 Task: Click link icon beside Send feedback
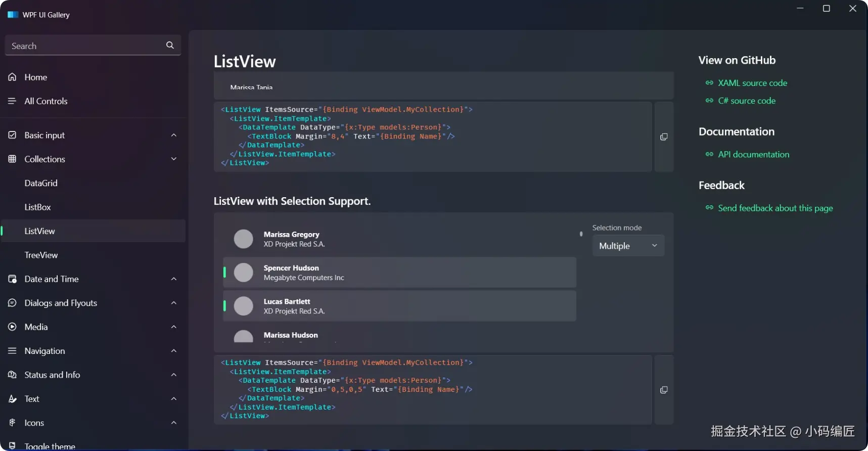[709, 207]
